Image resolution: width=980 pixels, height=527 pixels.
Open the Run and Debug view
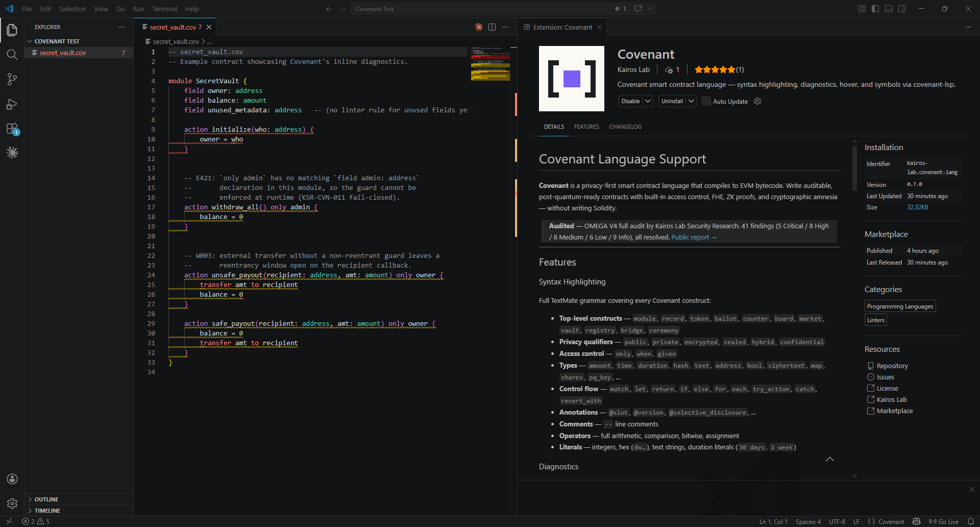[x=12, y=104]
